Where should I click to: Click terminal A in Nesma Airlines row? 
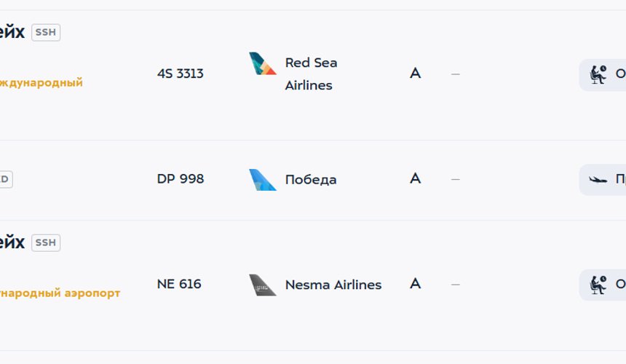click(x=415, y=284)
